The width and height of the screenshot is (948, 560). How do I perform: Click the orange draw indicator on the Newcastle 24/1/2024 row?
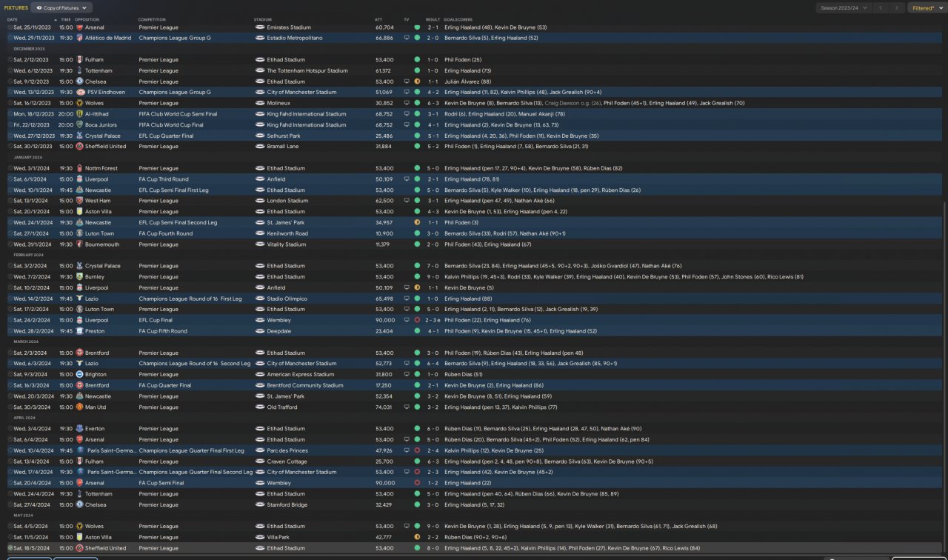417,222
